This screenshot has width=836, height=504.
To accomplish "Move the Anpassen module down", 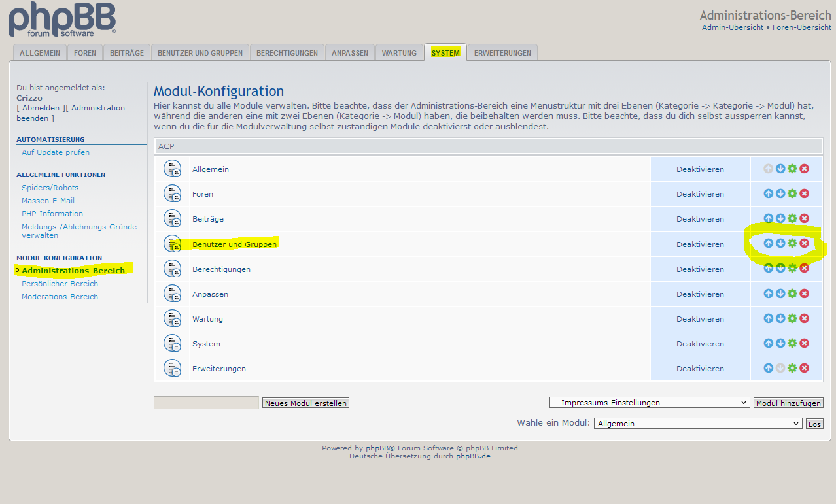I will 780,294.
